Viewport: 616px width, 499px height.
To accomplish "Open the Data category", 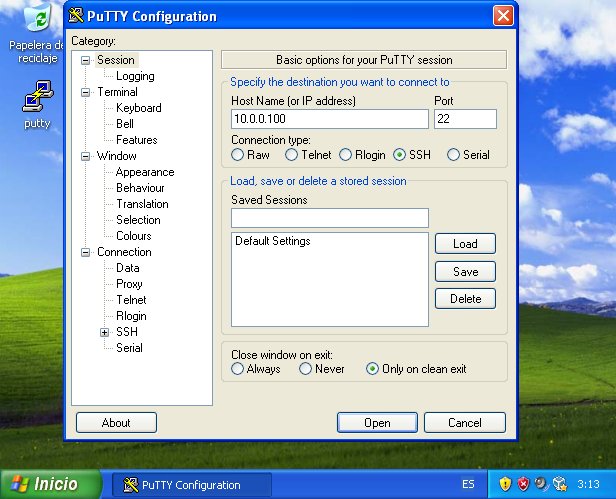I will (128, 268).
